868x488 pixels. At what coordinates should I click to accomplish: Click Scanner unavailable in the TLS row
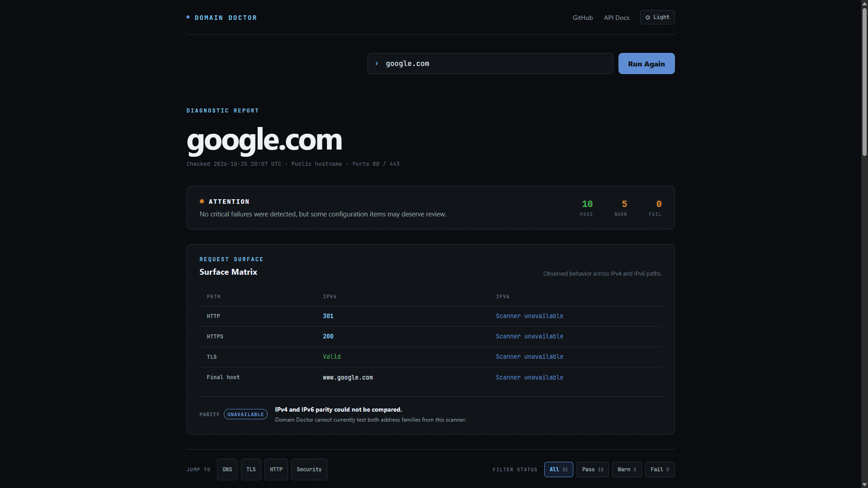pyautogui.click(x=529, y=357)
